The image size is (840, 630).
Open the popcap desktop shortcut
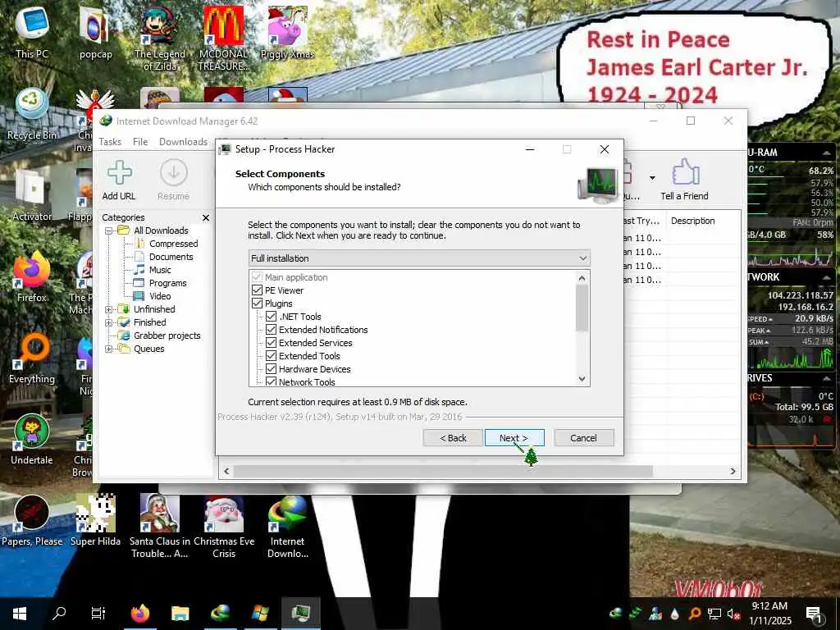95,31
